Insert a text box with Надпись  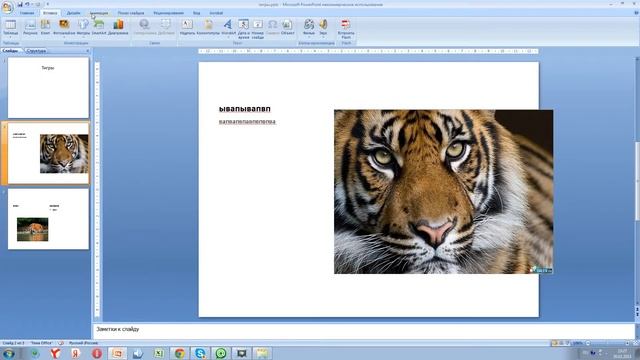(x=187, y=27)
